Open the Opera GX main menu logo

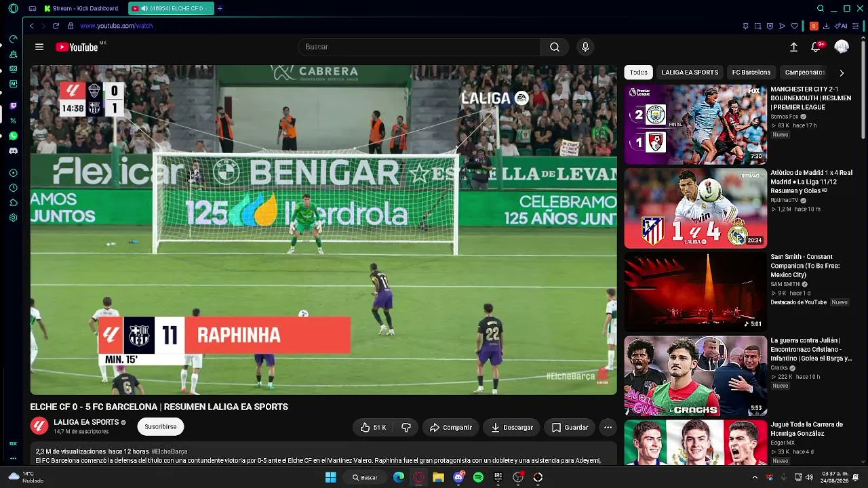click(14, 8)
